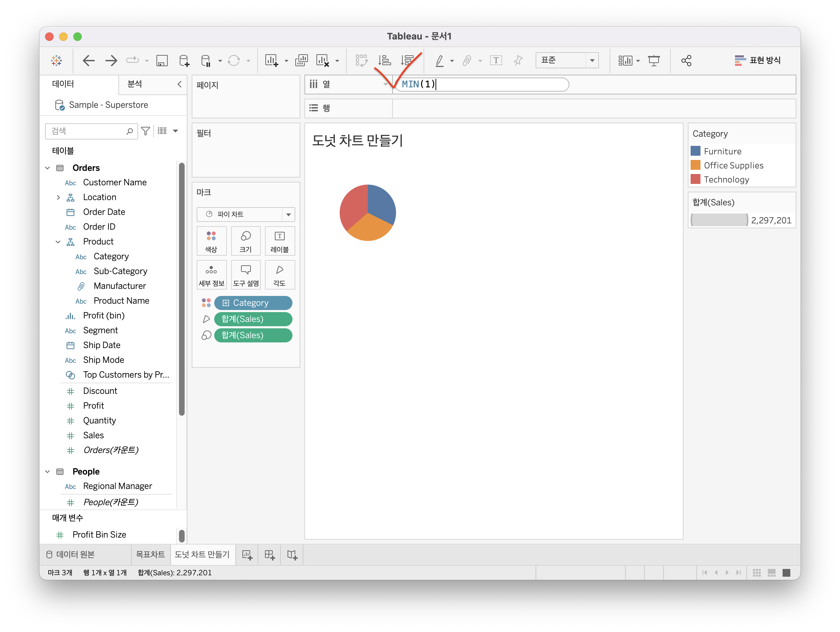Toggle the filter icon beside search field

[x=146, y=131]
